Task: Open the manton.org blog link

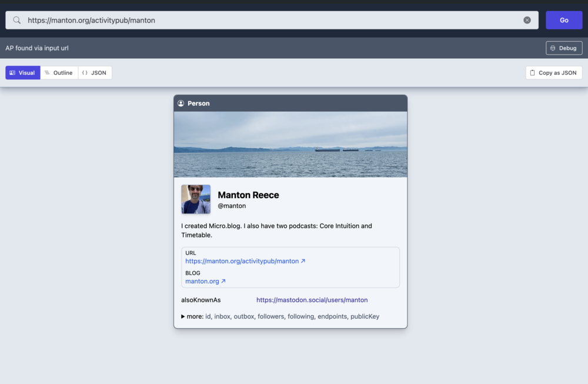Action: pos(202,281)
